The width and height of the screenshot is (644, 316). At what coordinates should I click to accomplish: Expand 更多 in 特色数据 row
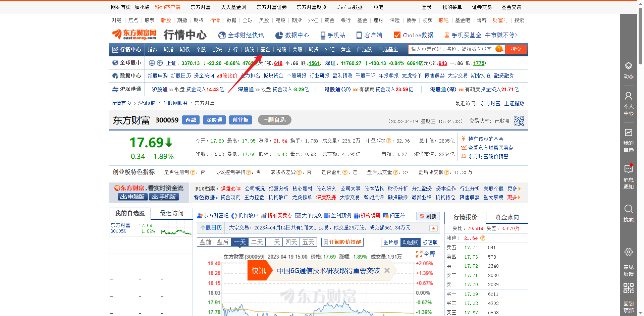pyautogui.click(x=514, y=197)
